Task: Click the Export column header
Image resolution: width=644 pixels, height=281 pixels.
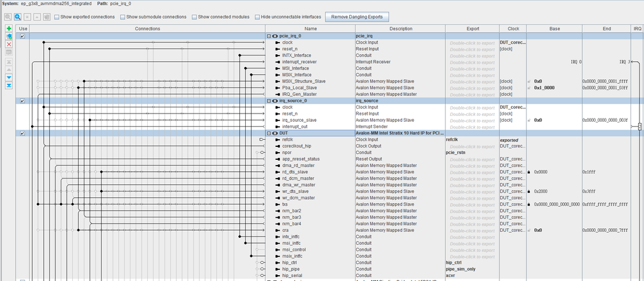Action: pos(472,29)
